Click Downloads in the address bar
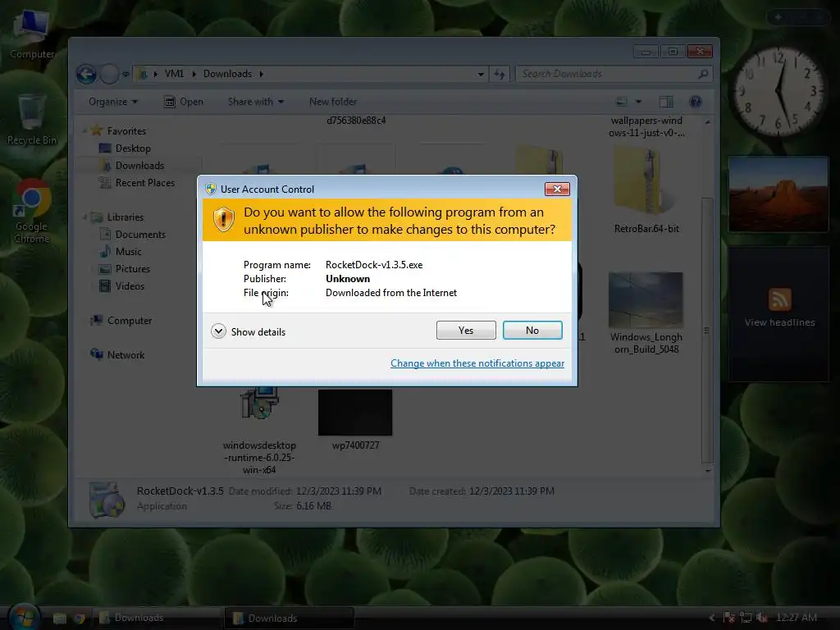Viewport: 840px width, 630px height. pyautogui.click(x=228, y=74)
